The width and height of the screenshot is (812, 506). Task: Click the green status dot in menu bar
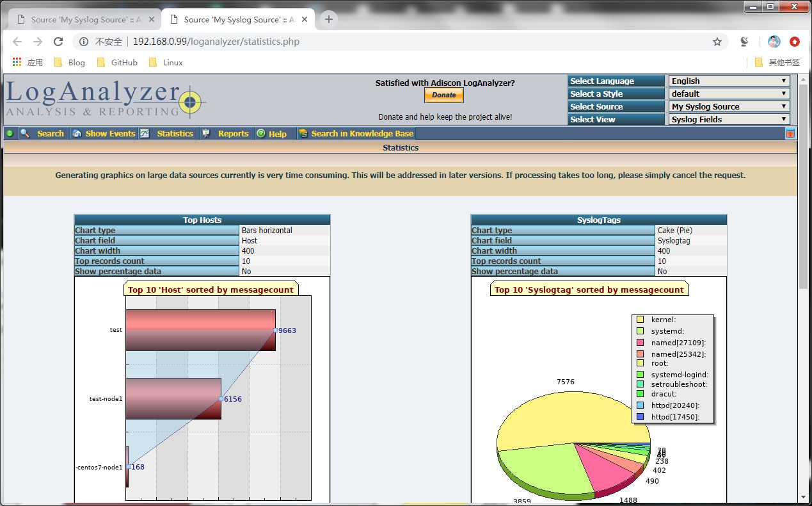click(10, 133)
